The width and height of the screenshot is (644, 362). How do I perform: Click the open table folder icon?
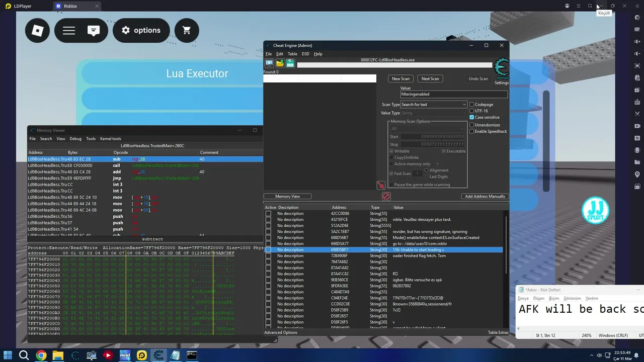280,63
